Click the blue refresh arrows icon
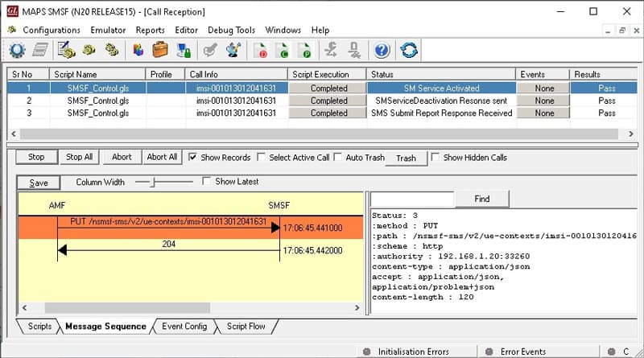The image size is (644, 358). tap(409, 50)
